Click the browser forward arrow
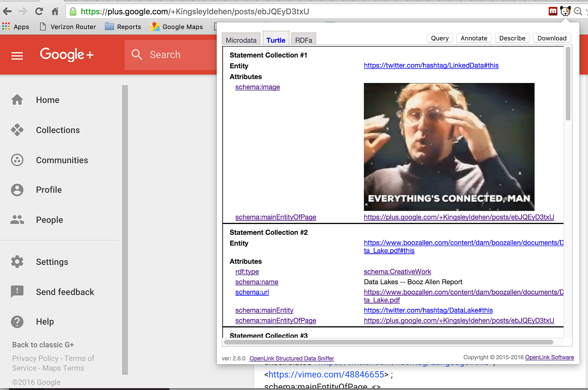The height and width of the screenshot is (390, 588). point(23,11)
